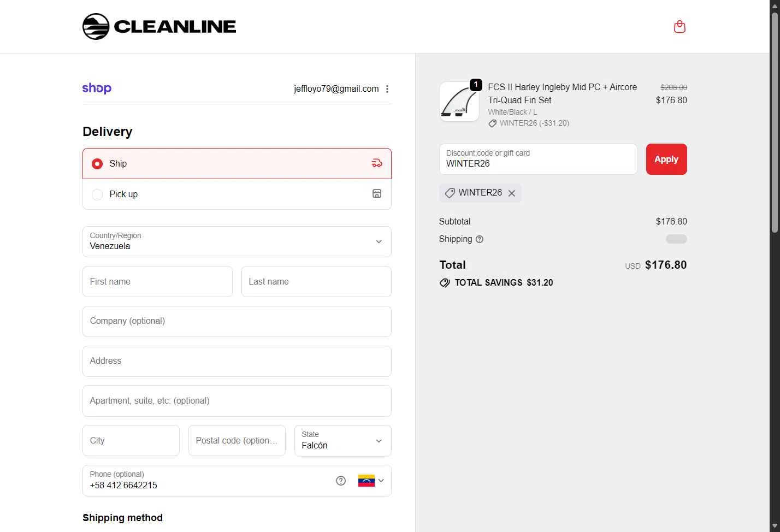The image size is (780, 532).
Task: Remove the WINTER26 discount tag
Action: 512,193
